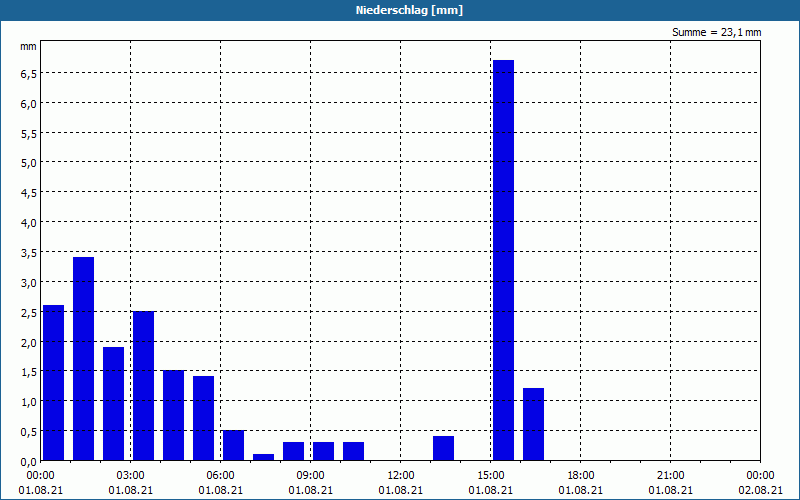Select the 3,4 mm bar after 01:00

tap(83, 359)
